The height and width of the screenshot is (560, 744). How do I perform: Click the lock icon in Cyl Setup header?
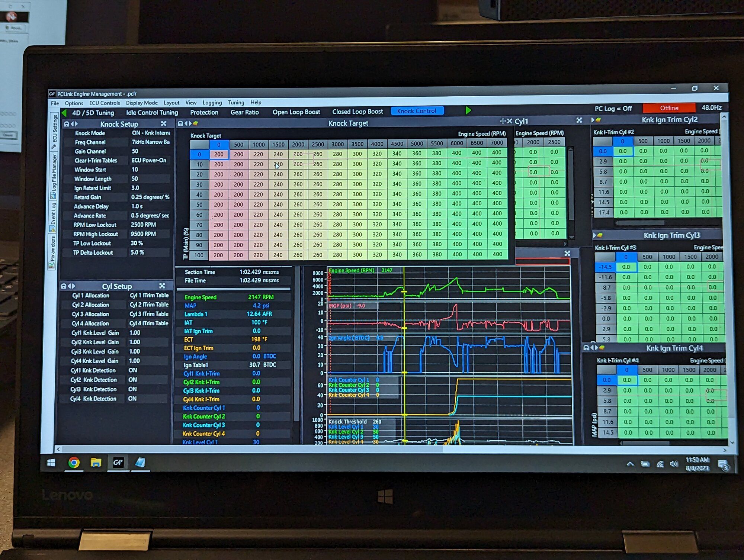pyautogui.click(x=64, y=286)
